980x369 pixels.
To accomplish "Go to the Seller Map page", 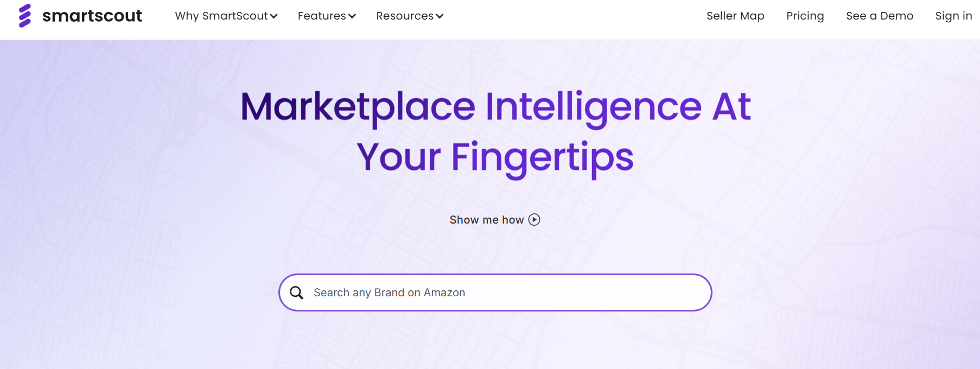I will [735, 16].
